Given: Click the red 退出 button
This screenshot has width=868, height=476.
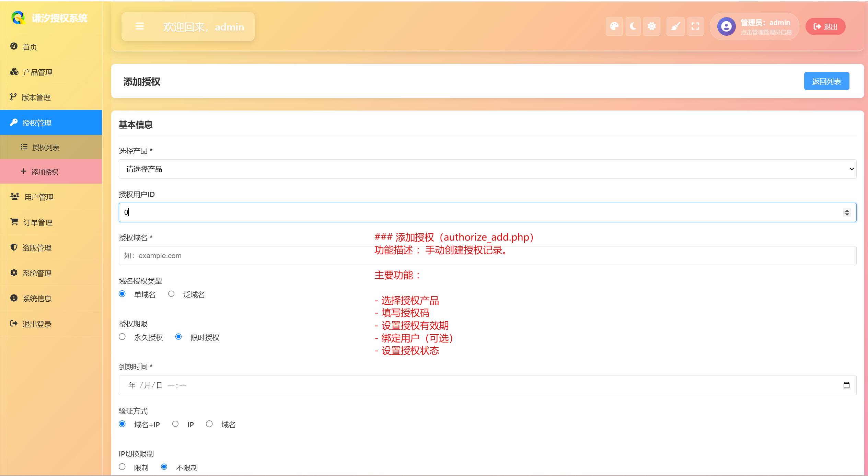Looking at the screenshot, I should click(x=825, y=26).
